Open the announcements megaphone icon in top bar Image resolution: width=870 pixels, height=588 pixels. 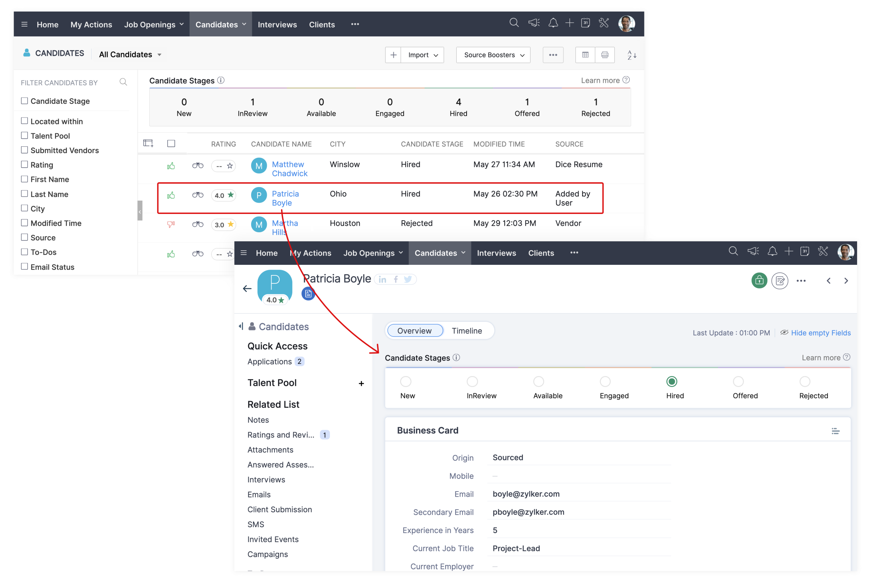pos(534,23)
